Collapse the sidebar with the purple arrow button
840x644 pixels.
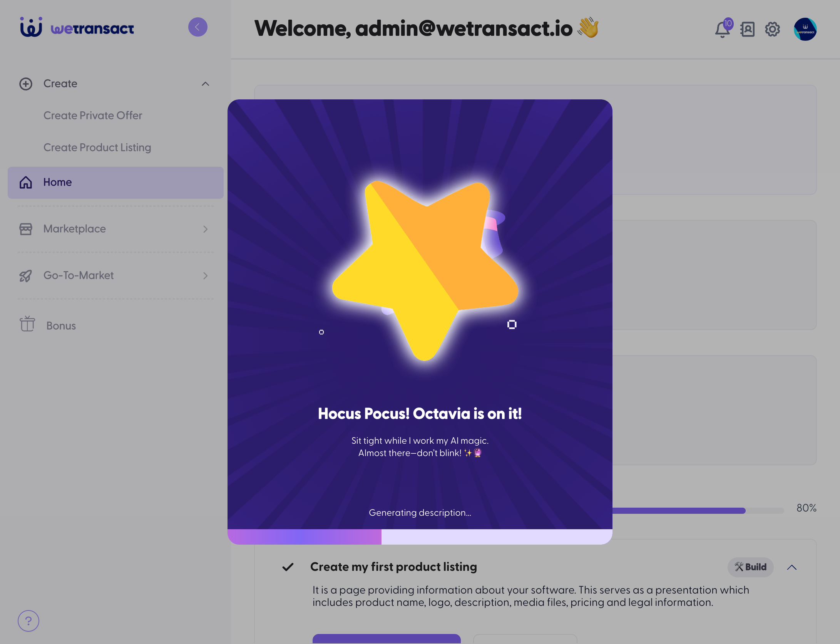pyautogui.click(x=197, y=27)
